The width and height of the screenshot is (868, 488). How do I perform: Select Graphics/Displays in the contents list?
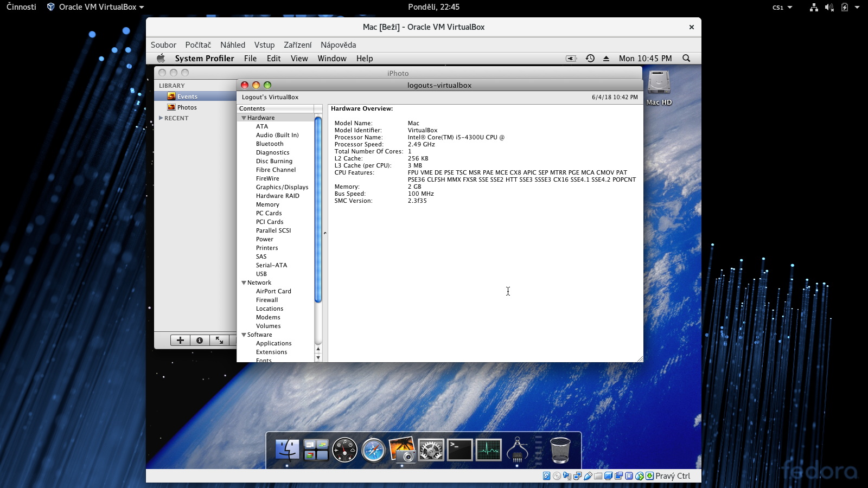(282, 187)
